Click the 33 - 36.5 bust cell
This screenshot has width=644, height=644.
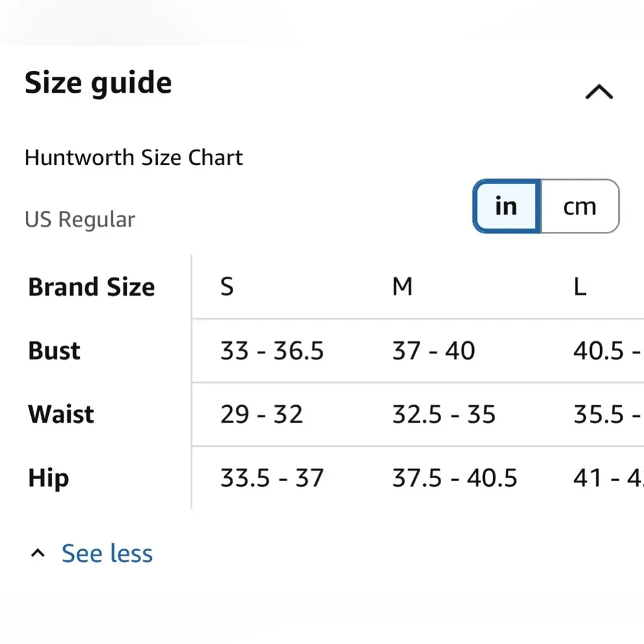point(272,350)
